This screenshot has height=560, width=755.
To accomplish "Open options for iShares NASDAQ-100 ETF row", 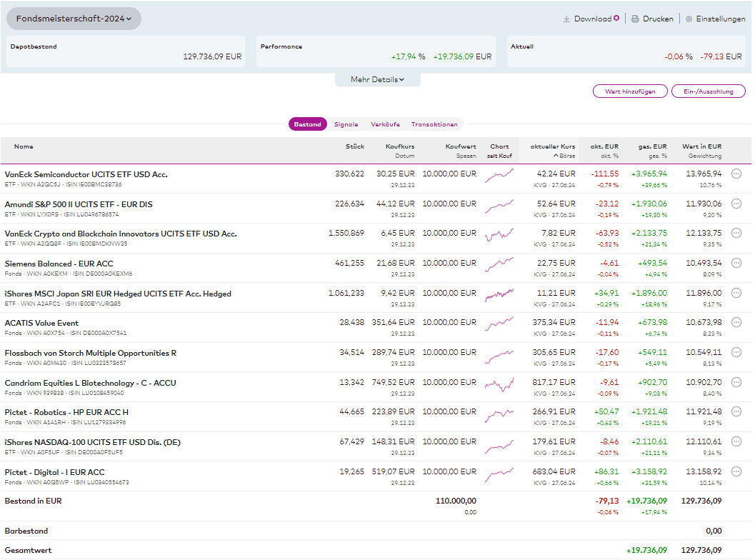I will (x=736, y=441).
